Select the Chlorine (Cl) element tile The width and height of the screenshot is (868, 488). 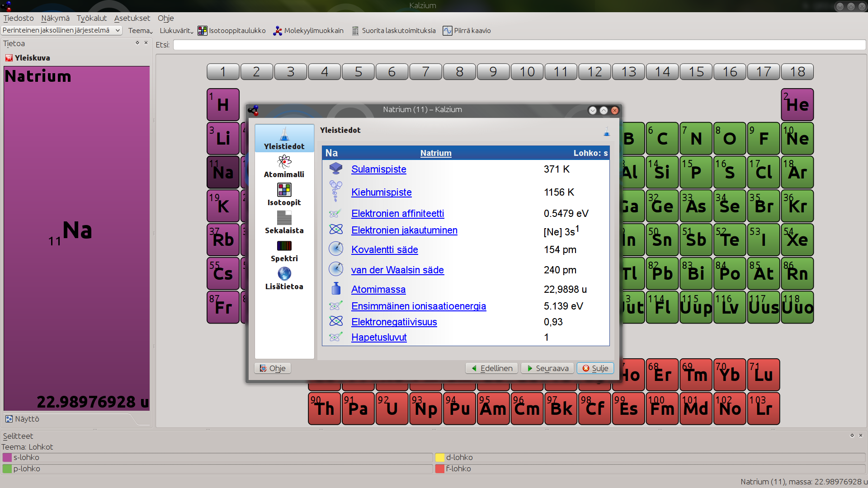pyautogui.click(x=764, y=172)
